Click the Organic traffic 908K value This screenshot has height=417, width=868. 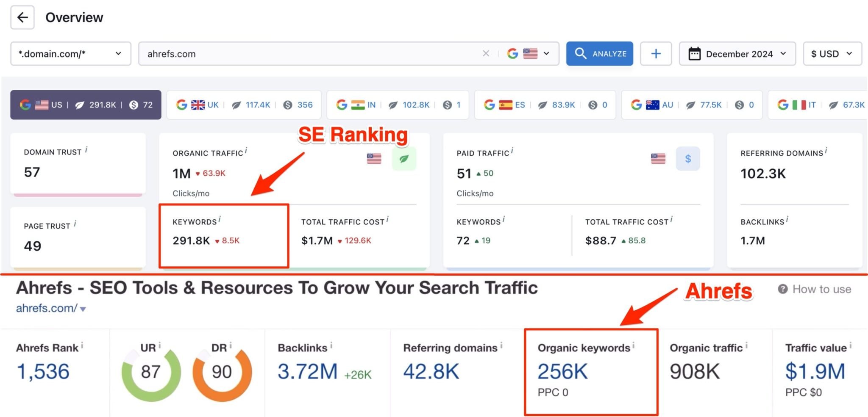tap(695, 372)
